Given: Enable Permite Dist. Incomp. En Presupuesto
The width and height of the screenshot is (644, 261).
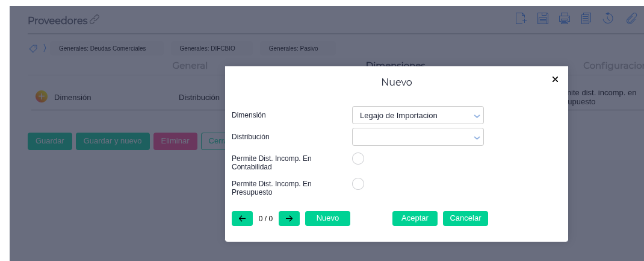Looking at the screenshot, I should tap(358, 184).
